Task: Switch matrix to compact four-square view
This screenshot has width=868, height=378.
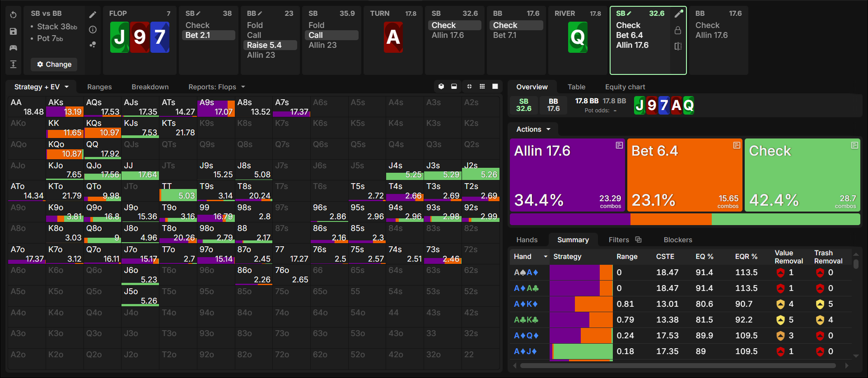Action: [469, 87]
